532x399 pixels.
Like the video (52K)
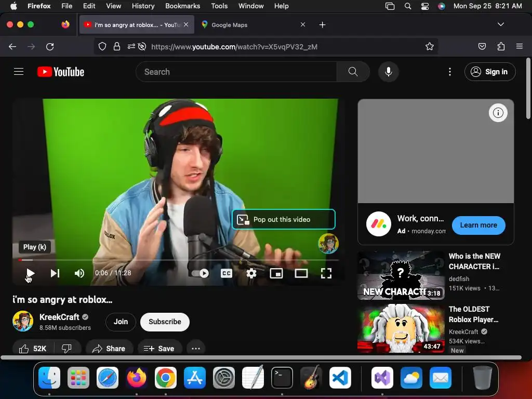point(33,349)
